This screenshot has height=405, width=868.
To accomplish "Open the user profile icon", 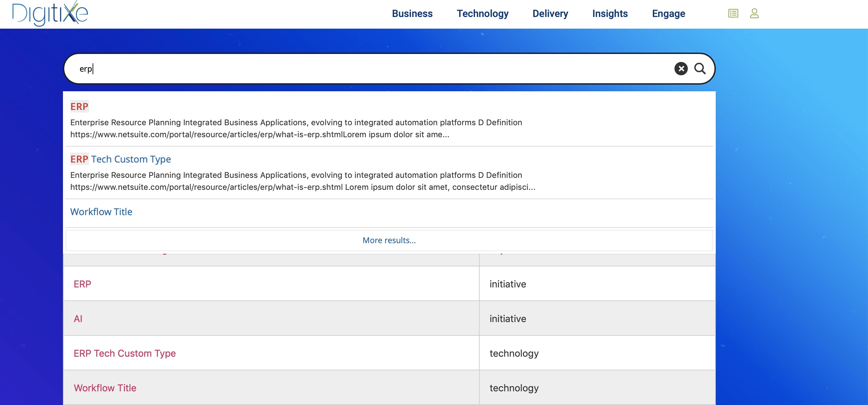I will [754, 13].
